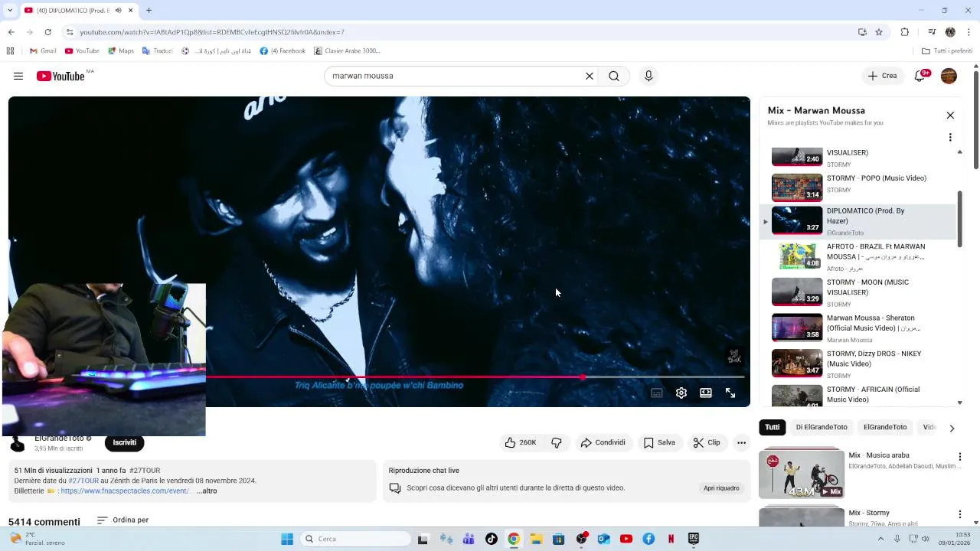Share the video with Condividi
980x551 pixels.
603,442
